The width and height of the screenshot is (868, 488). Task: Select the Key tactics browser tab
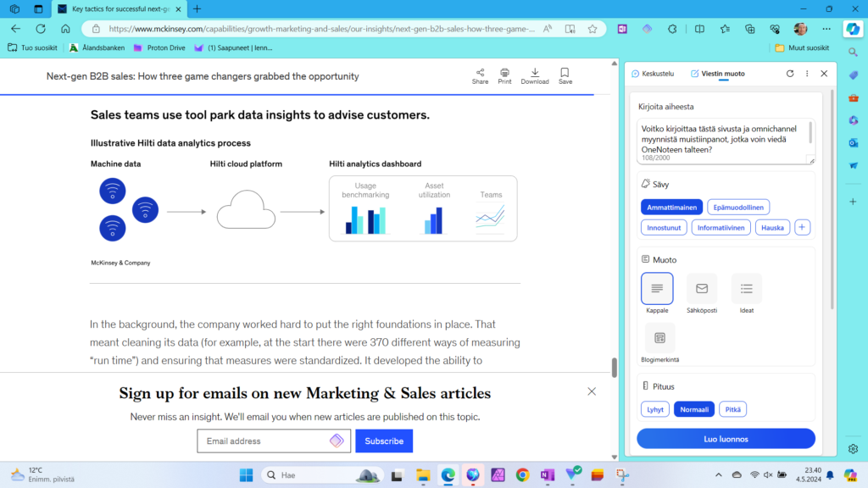click(120, 8)
